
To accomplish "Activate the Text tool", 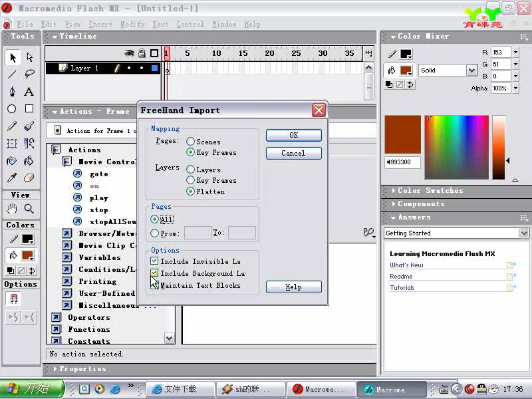I will [29, 92].
